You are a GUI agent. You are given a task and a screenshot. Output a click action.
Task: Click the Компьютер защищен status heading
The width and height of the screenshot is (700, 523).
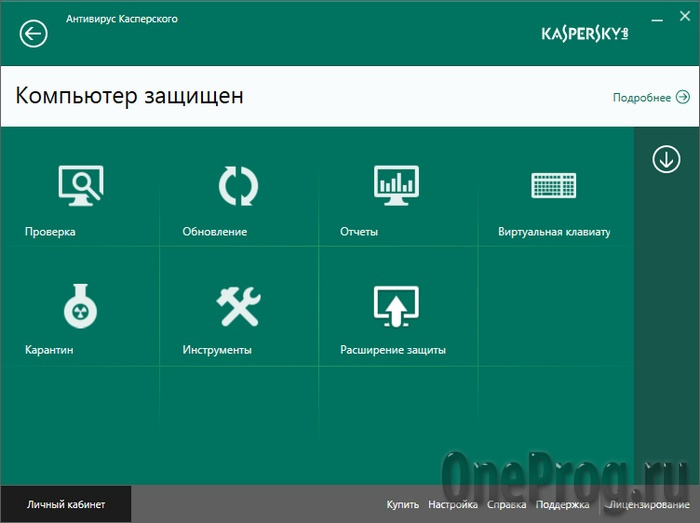129,95
